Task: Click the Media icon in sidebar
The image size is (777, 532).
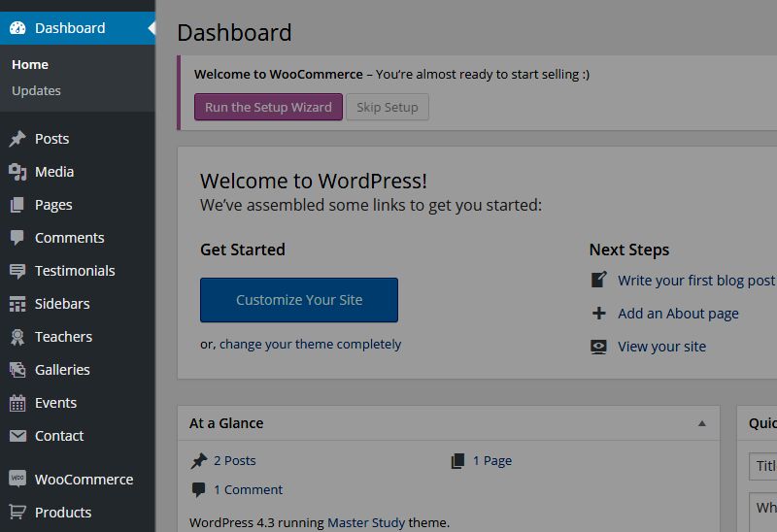Action: pyautogui.click(x=17, y=172)
